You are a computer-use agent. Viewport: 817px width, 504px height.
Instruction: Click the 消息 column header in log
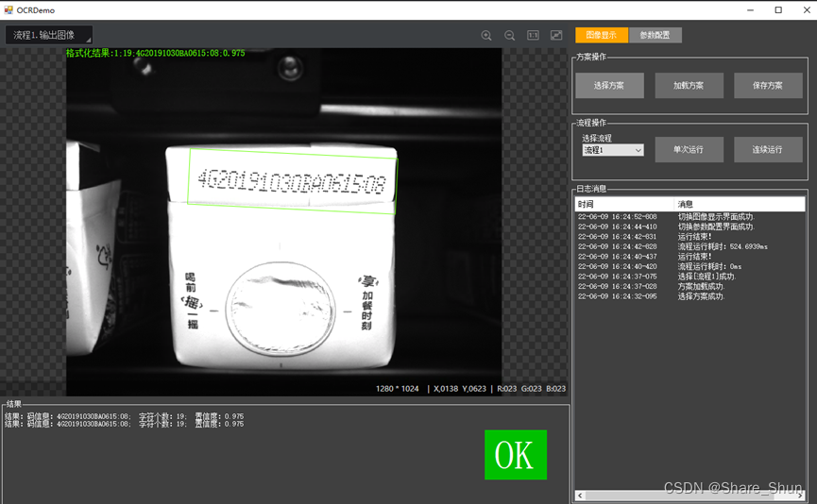740,204
